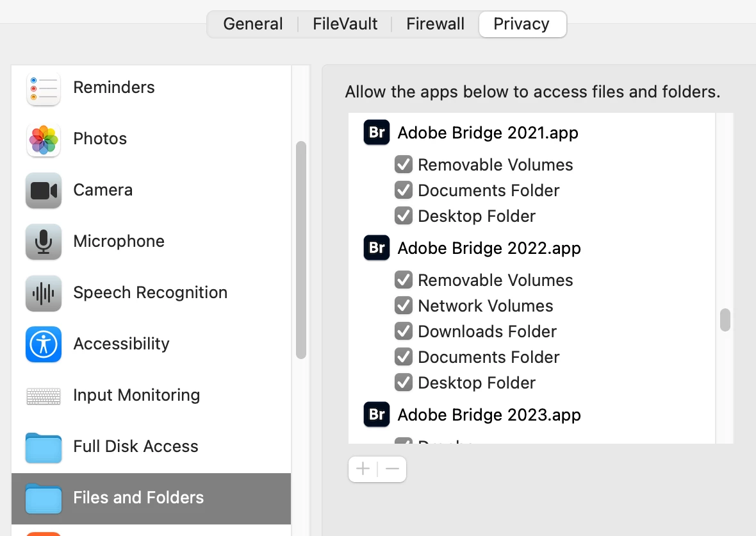Click the Camera icon in sidebar
The width and height of the screenshot is (756, 536).
[x=44, y=191]
